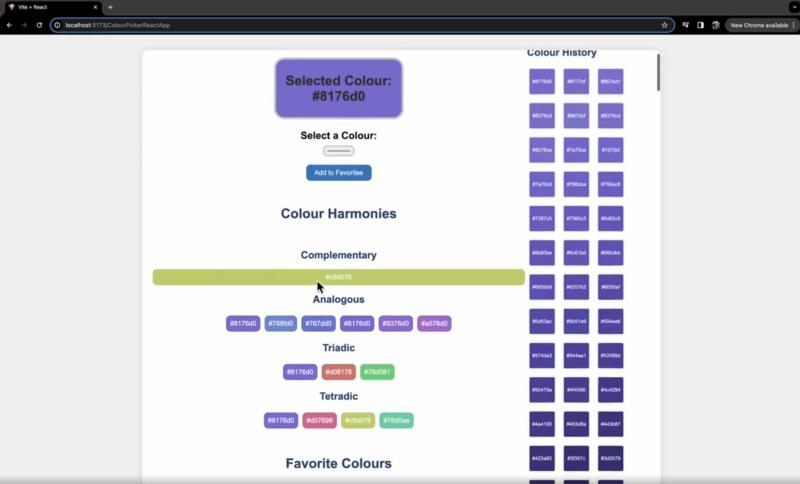Click the #50479a history swatch

click(x=542, y=390)
